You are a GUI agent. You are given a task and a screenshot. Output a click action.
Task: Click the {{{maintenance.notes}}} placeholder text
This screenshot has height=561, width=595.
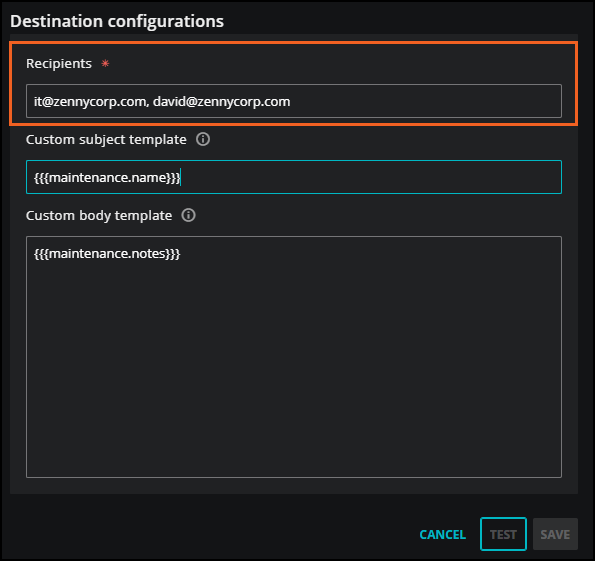click(107, 254)
